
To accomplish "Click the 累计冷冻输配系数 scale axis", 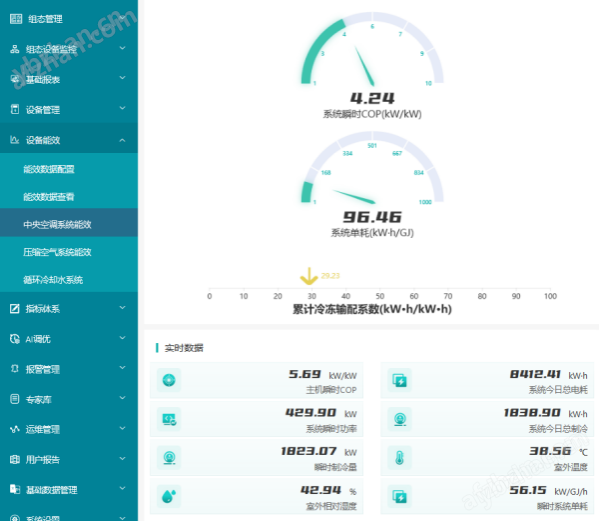I will coord(380,292).
